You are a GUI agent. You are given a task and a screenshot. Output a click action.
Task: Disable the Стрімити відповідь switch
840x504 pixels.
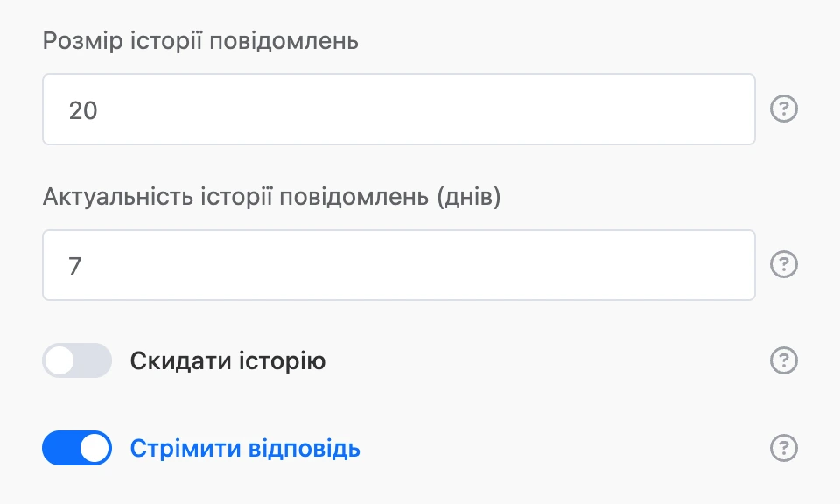pos(77,448)
